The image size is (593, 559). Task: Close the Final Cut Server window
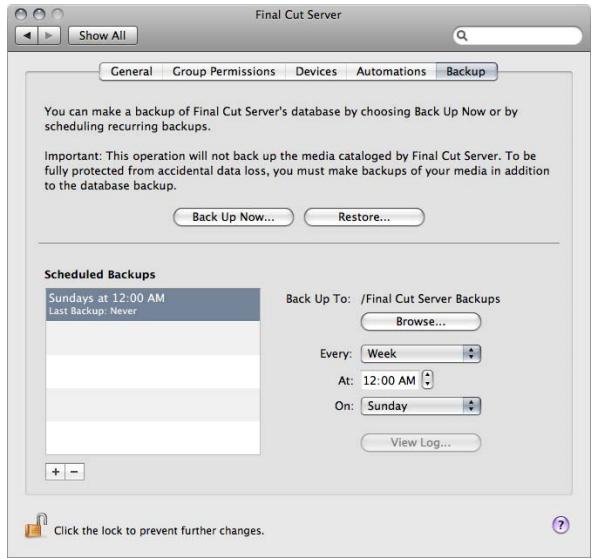(21, 14)
